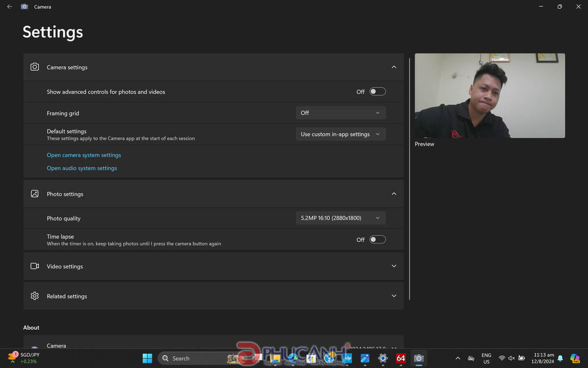
Task: Launch Copilot from the taskbar corner
Action: click(575, 358)
